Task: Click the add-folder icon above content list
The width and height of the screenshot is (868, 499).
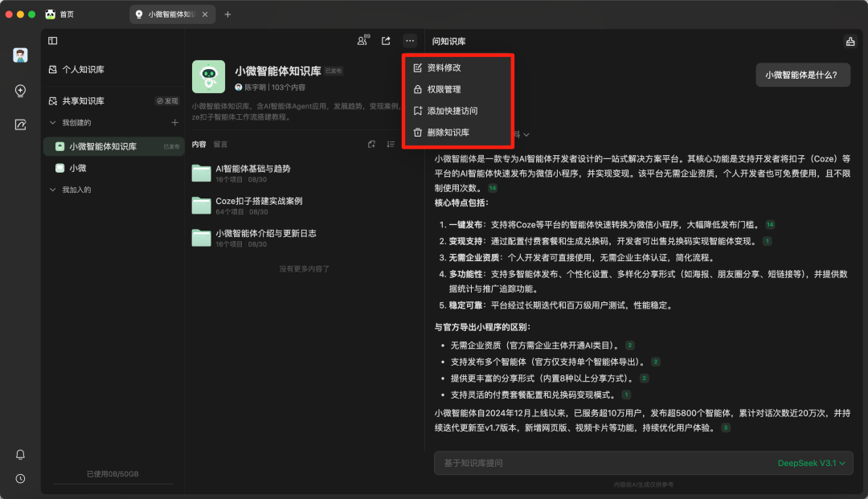Action: (371, 145)
